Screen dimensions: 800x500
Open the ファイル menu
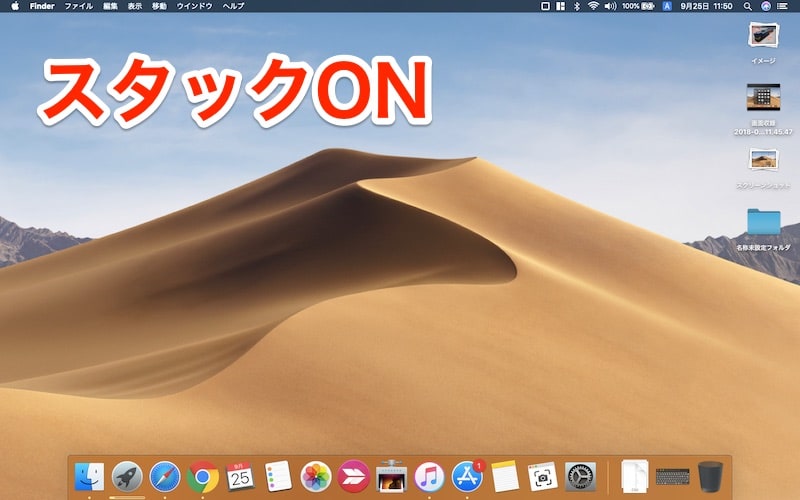(x=78, y=6)
